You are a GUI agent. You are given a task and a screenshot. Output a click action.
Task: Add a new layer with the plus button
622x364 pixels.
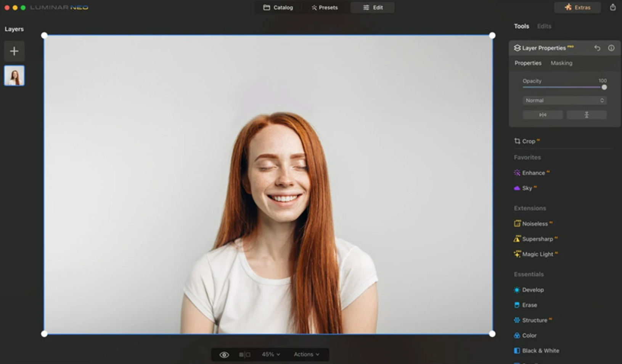[x=14, y=51]
